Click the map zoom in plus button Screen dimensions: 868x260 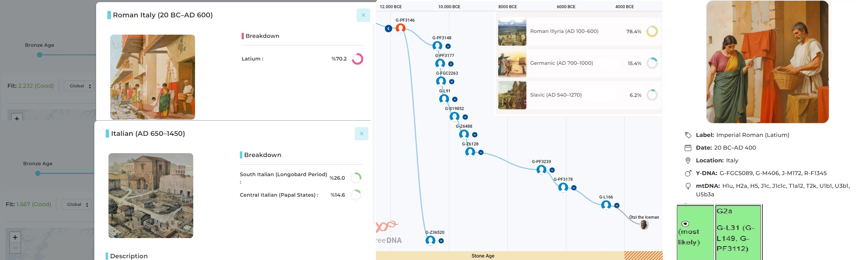(x=15, y=237)
